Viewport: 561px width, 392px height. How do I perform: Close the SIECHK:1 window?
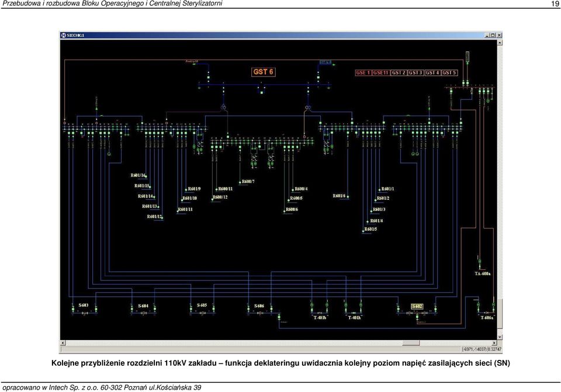point(499,35)
